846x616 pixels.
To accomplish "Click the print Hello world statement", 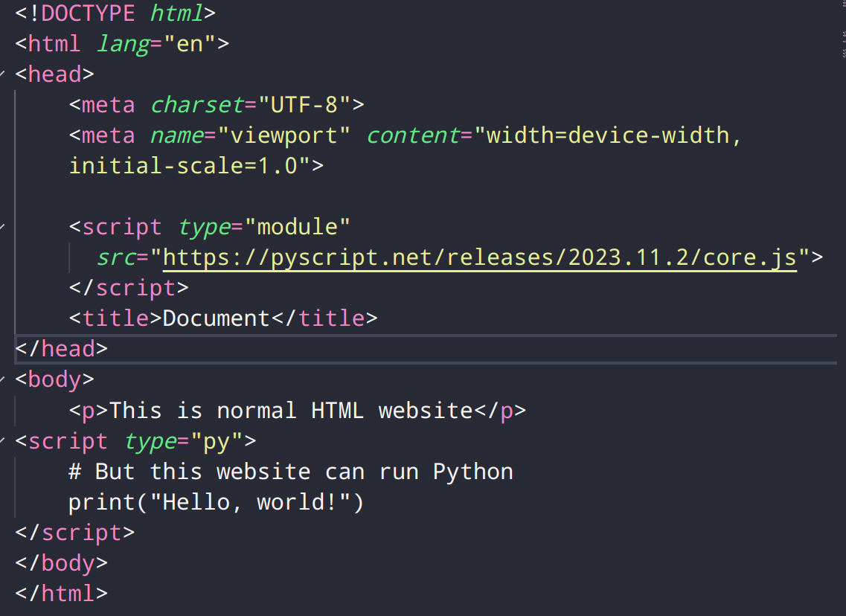I will [216, 503].
